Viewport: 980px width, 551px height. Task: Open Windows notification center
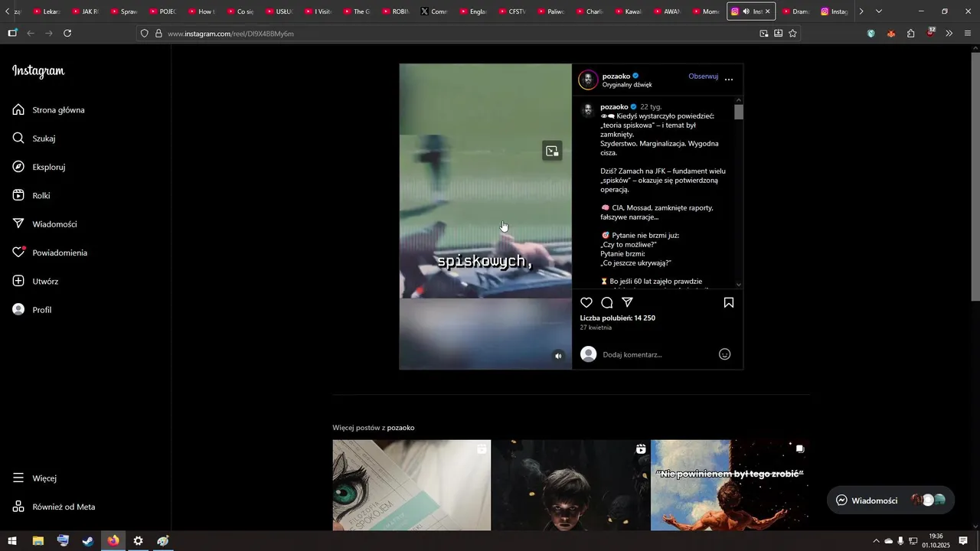tap(963, 541)
